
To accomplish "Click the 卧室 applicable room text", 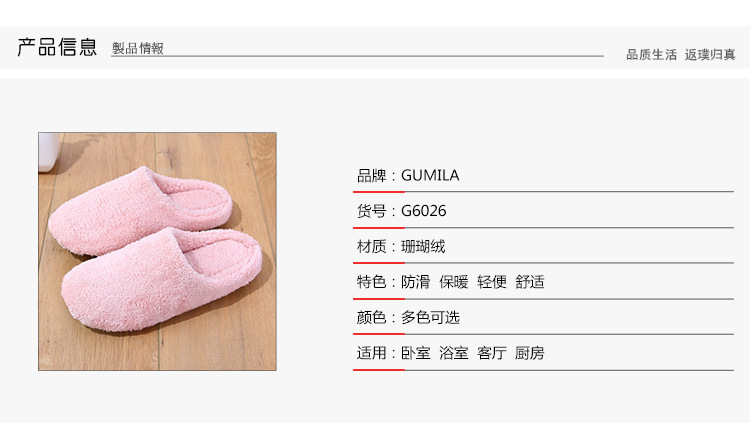I will pyautogui.click(x=415, y=353).
